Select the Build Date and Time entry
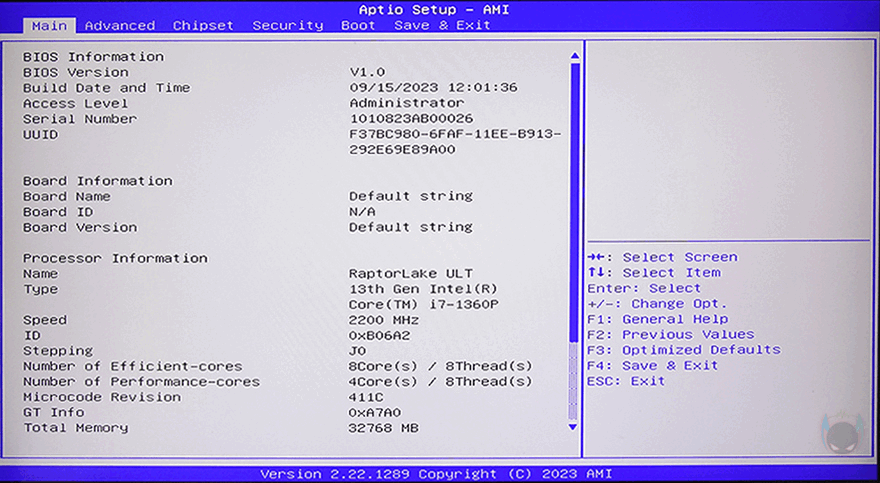 [106, 88]
